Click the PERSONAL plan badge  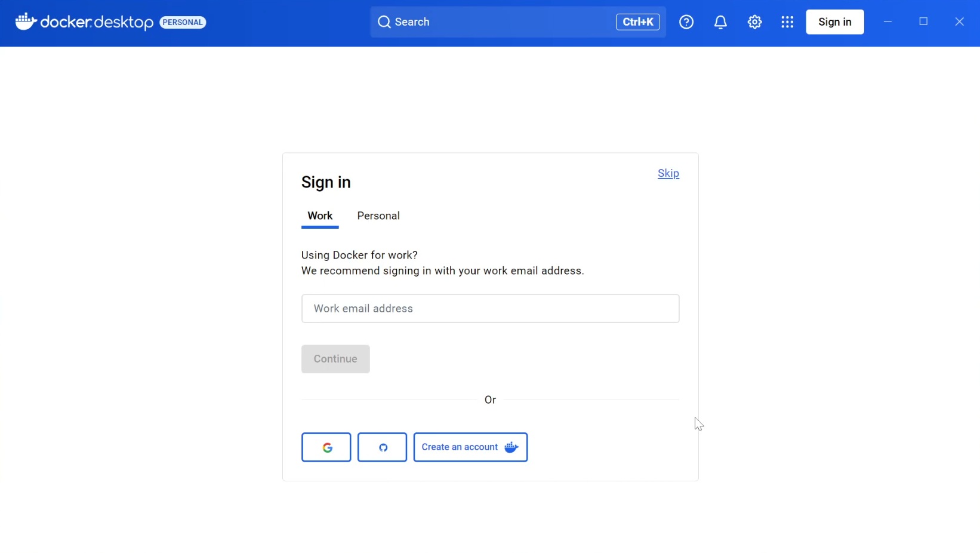tap(183, 22)
